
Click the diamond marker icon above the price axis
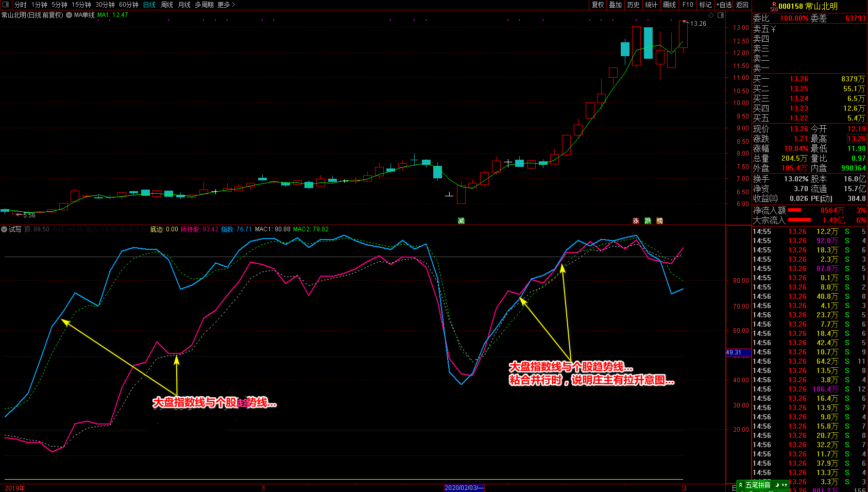[x=711, y=15]
